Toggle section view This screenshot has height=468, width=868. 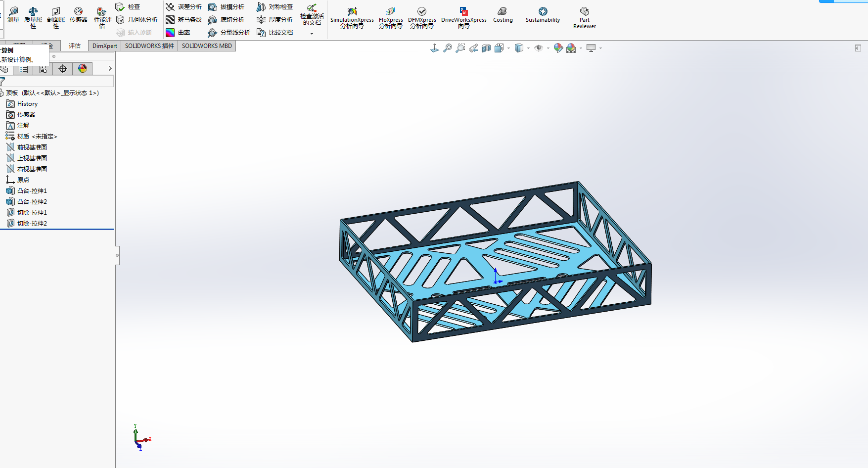(x=486, y=48)
